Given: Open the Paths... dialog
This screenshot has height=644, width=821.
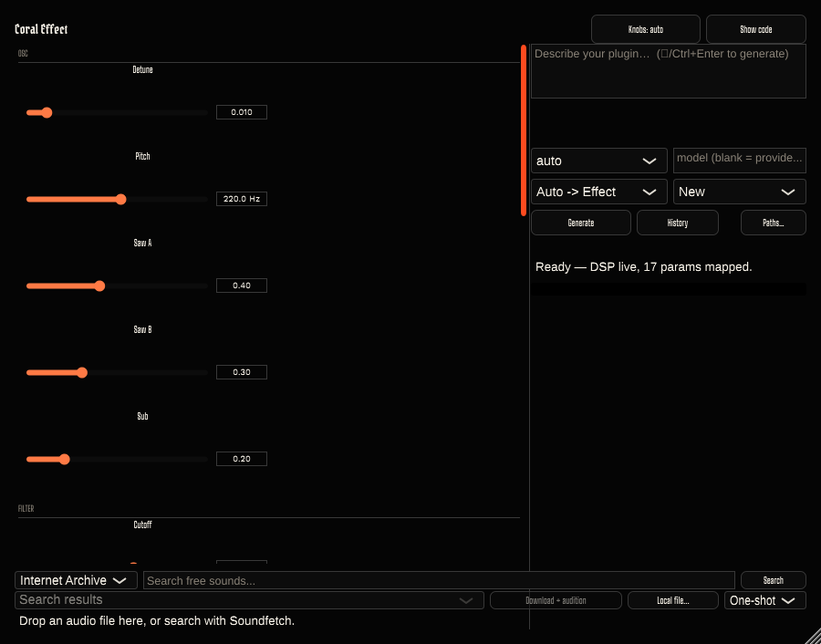Looking at the screenshot, I should [x=773, y=223].
